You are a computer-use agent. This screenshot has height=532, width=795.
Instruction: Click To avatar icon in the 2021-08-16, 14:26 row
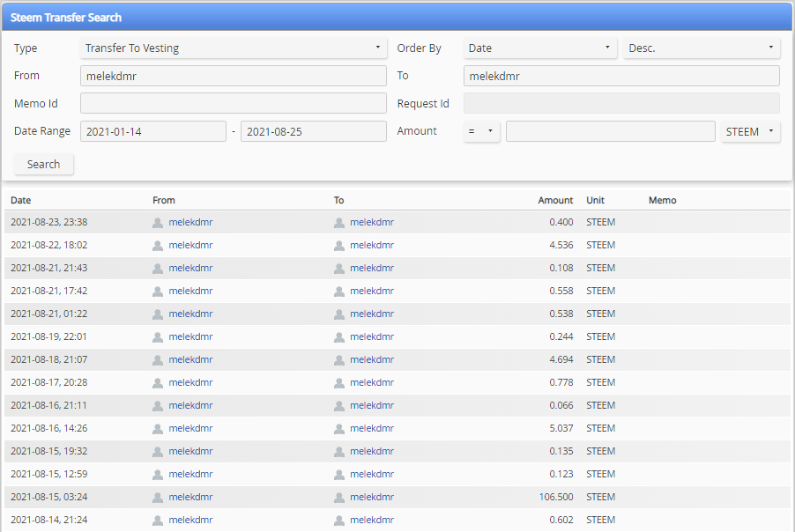pyautogui.click(x=339, y=429)
